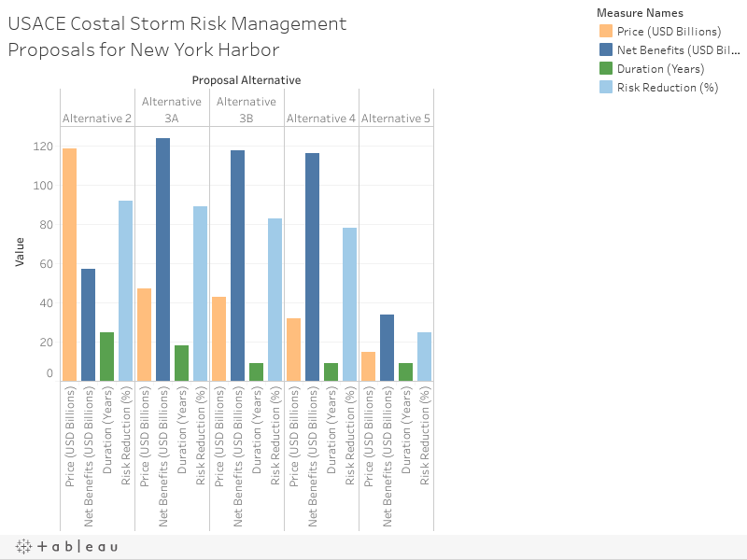747x560 pixels.
Task: Select the Alternative 4 column header
Action: [x=321, y=119]
